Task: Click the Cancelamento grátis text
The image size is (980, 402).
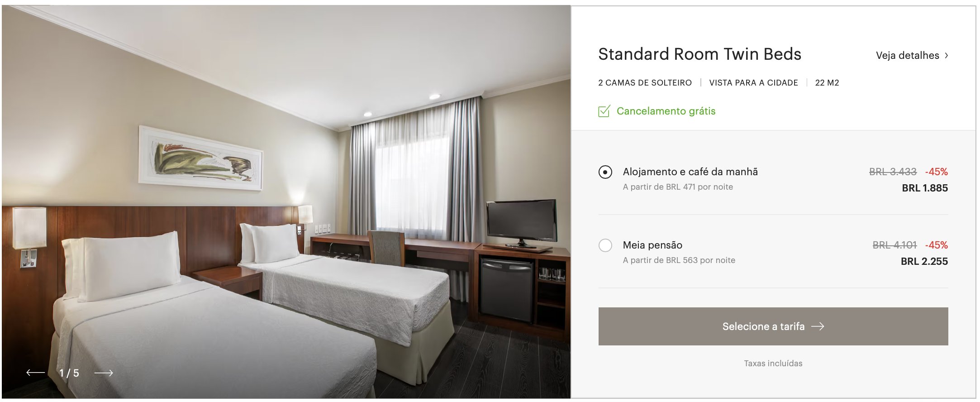Action: coord(666,111)
